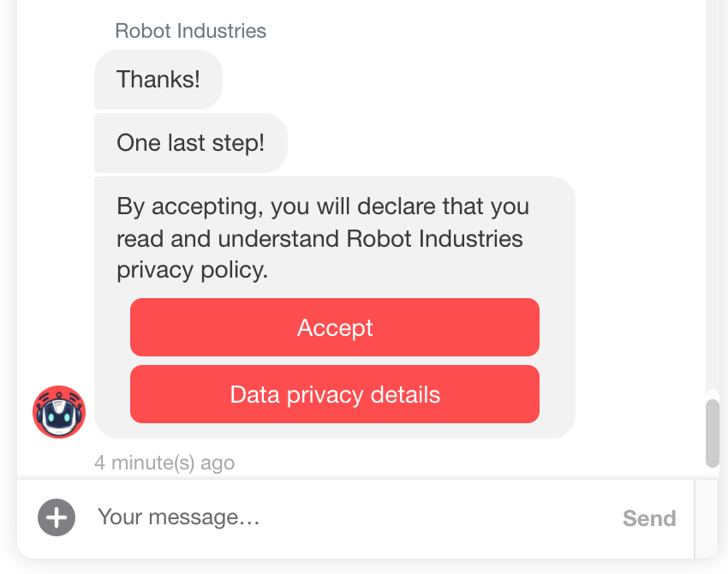Focus the 'Your message…' input field
Viewport: 728px width, 574px height.
[x=343, y=517]
